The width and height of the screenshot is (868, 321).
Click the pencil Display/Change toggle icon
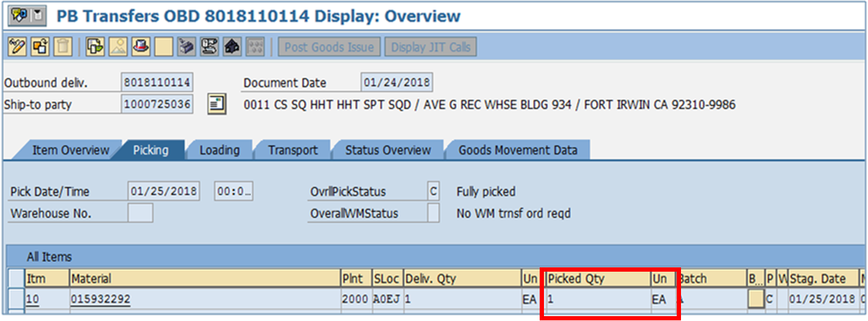18,47
